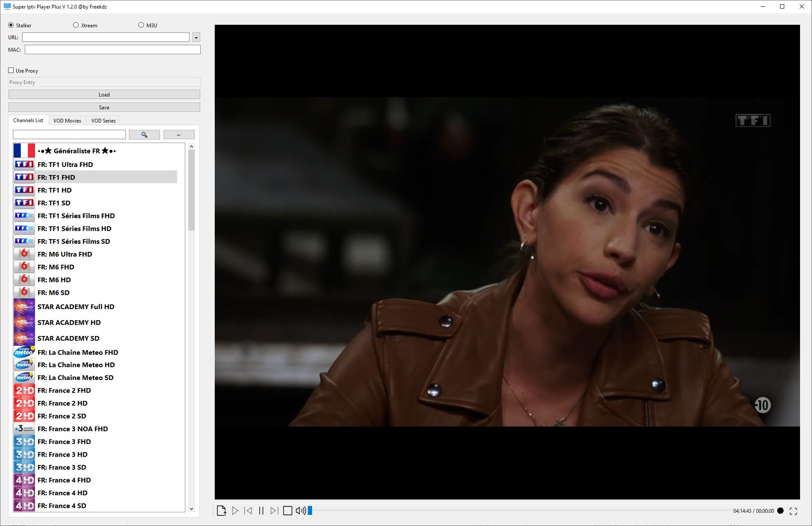
Task: Click channel list scrollbar up arrow
Action: point(191,146)
